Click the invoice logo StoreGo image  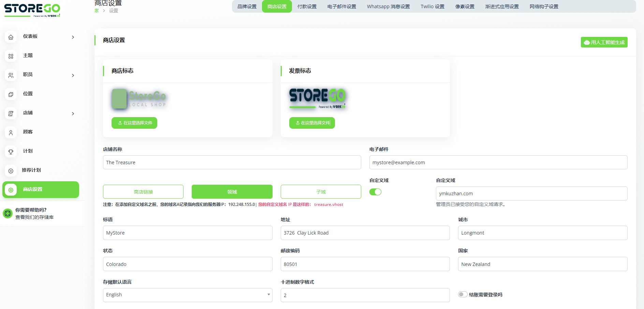(x=317, y=98)
